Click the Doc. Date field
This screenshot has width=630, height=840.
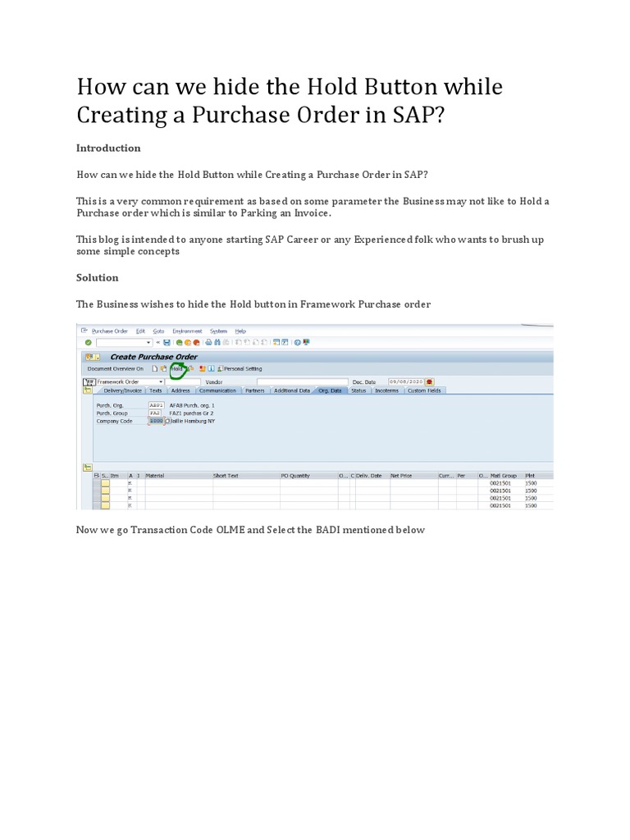tap(406, 381)
